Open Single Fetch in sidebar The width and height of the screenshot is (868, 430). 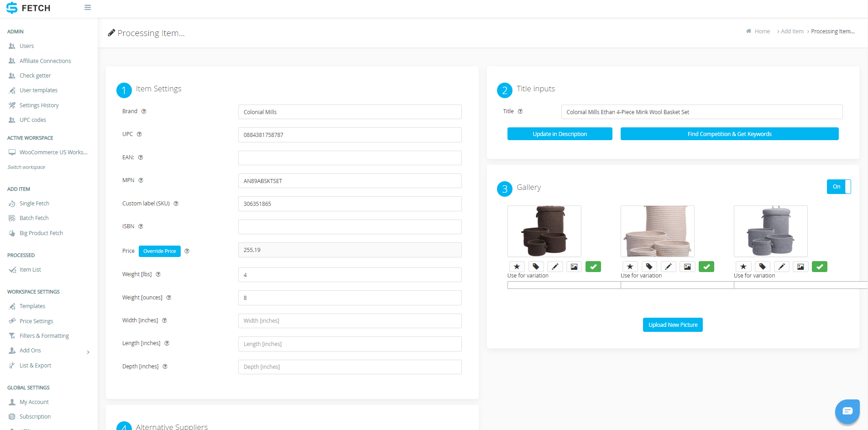pos(34,204)
